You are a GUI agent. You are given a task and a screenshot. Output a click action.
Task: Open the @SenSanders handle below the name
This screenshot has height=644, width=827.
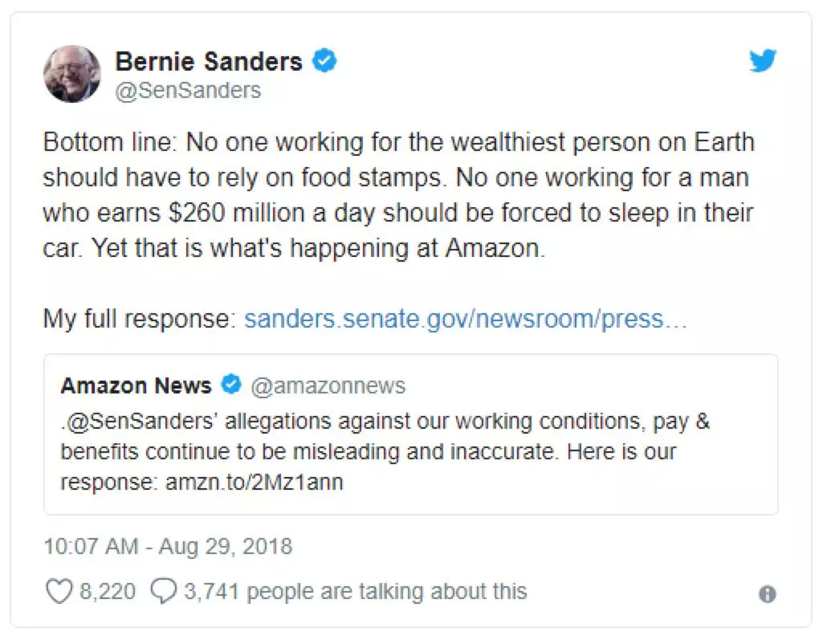click(x=188, y=91)
